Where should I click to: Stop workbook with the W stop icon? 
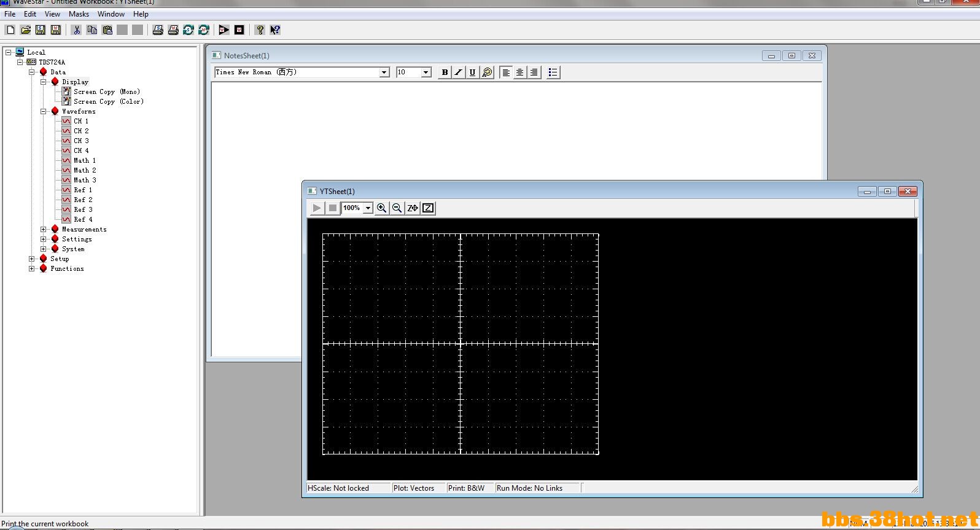click(x=239, y=29)
